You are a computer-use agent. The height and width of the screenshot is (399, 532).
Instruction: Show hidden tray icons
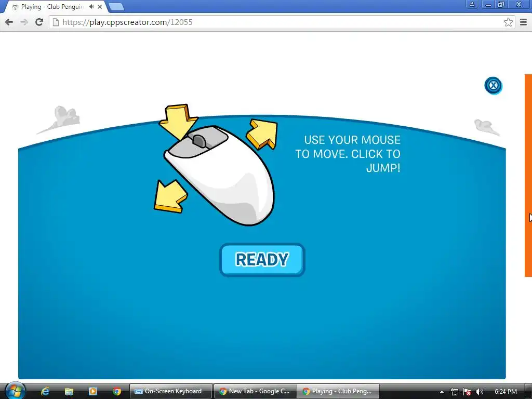coord(442,392)
